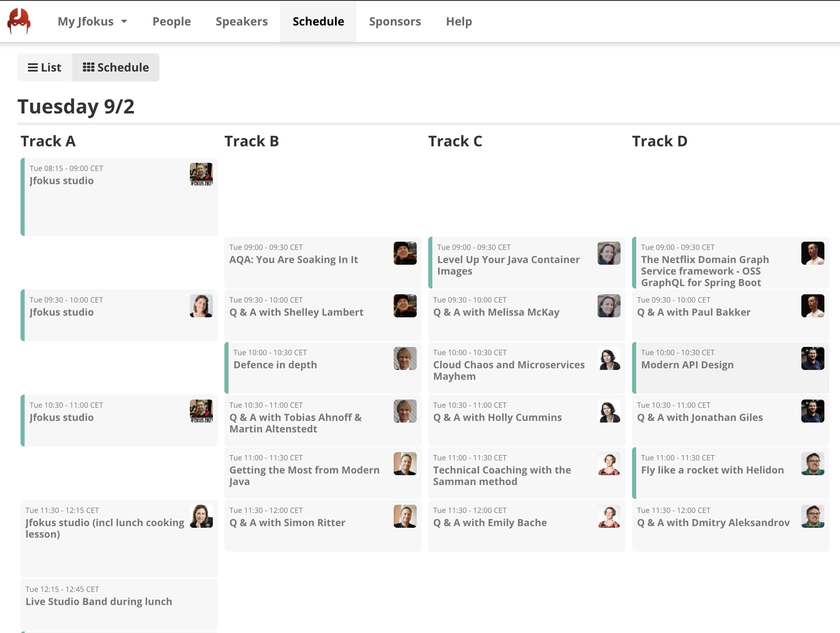Screen dimensions: 840x633
Task: Open Getting the Most from Modern Java talk
Action: (x=304, y=476)
